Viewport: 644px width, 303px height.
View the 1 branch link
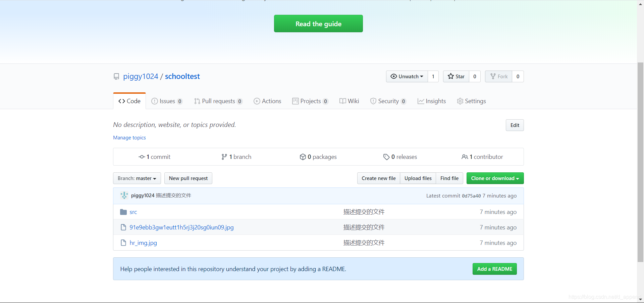[236, 157]
